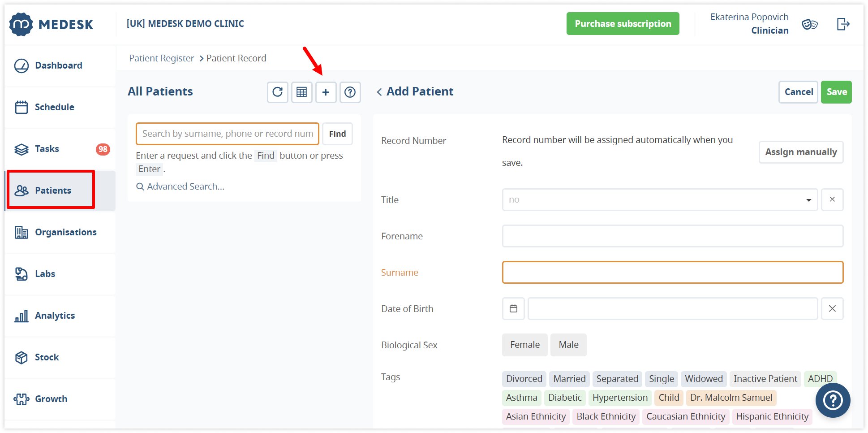
Task: Open the Schedule calendar
Action: [54, 107]
